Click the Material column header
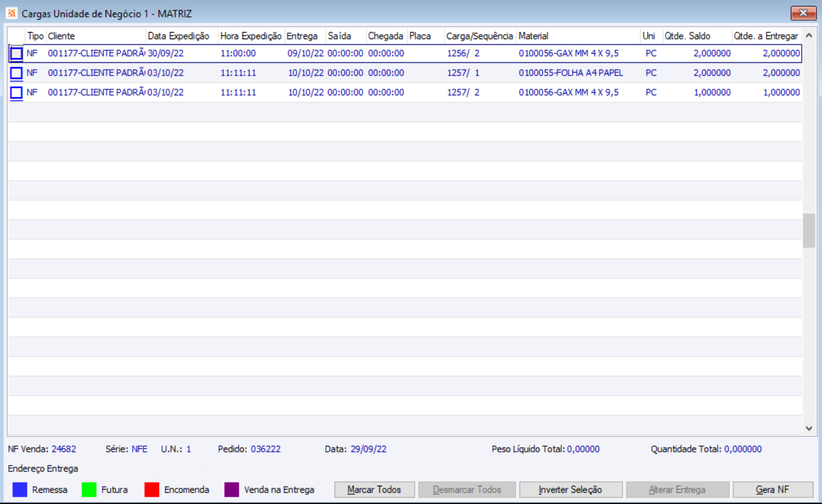This screenshot has height=504, width=822. tap(579, 36)
